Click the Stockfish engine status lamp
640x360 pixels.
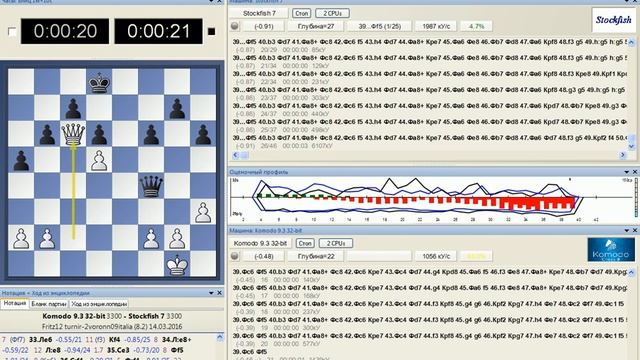click(235, 26)
